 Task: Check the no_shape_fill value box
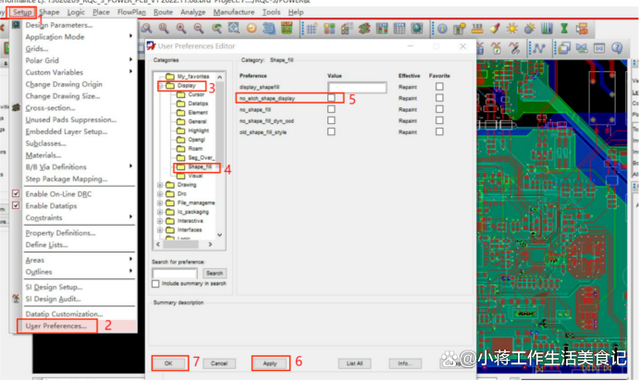pos(331,109)
